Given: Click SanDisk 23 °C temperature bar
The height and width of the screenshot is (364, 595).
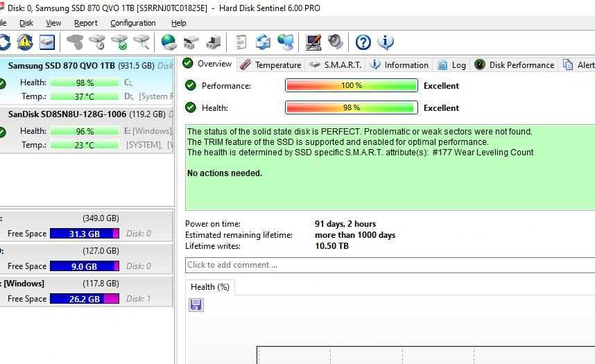Looking at the screenshot, I should [x=84, y=145].
